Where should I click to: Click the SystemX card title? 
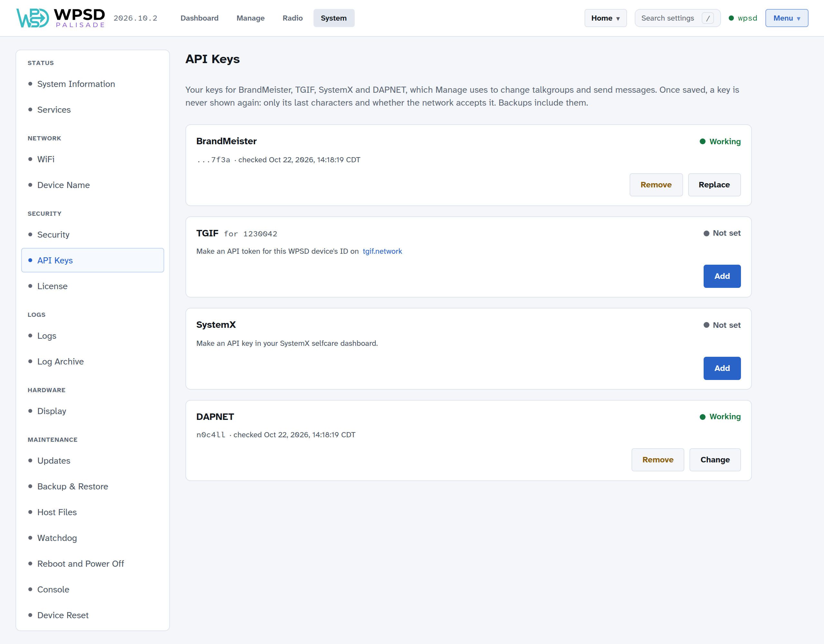pyautogui.click(x=216, y=325)
